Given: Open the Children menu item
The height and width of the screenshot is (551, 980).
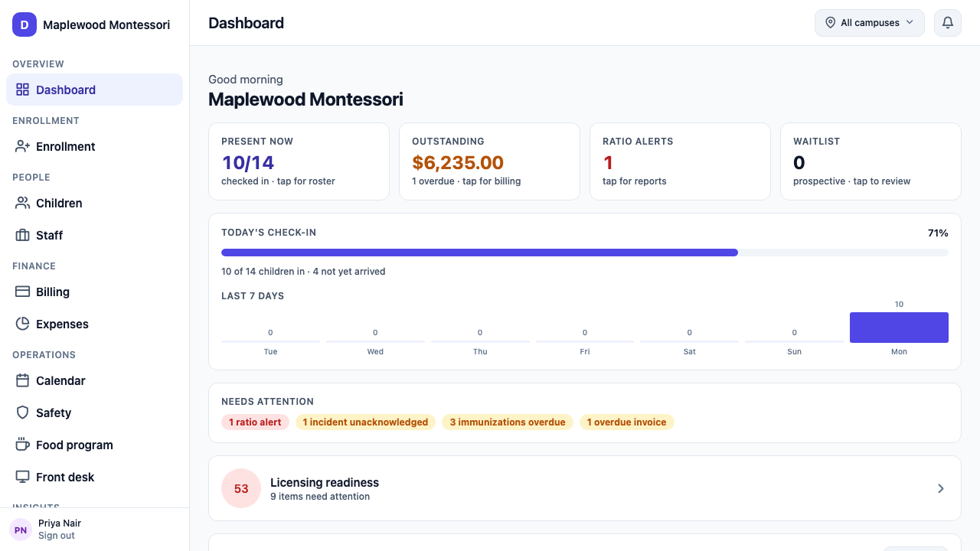Looking at the screenshot, I should point(94,203).
